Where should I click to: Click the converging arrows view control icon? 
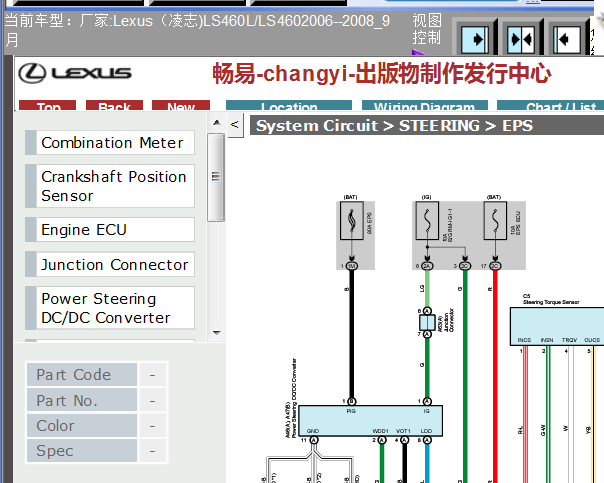(x=520, y=39)
